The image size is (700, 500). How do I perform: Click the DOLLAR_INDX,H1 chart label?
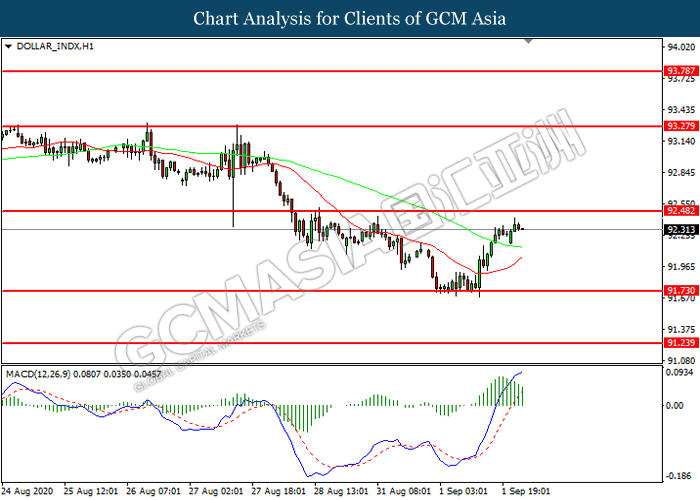coord(55,46)
